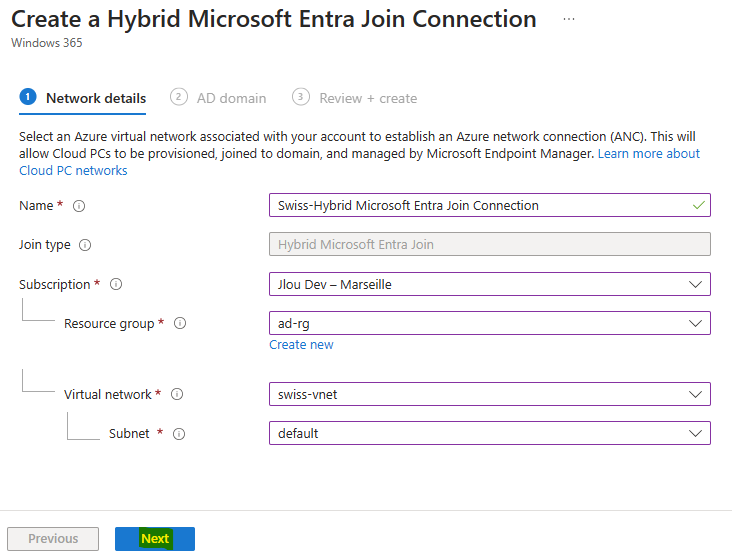This screenshot has height=556, width=732.
Task: Click the disabled Join type field
Action: pyautogui.click(x=490, y=244)
